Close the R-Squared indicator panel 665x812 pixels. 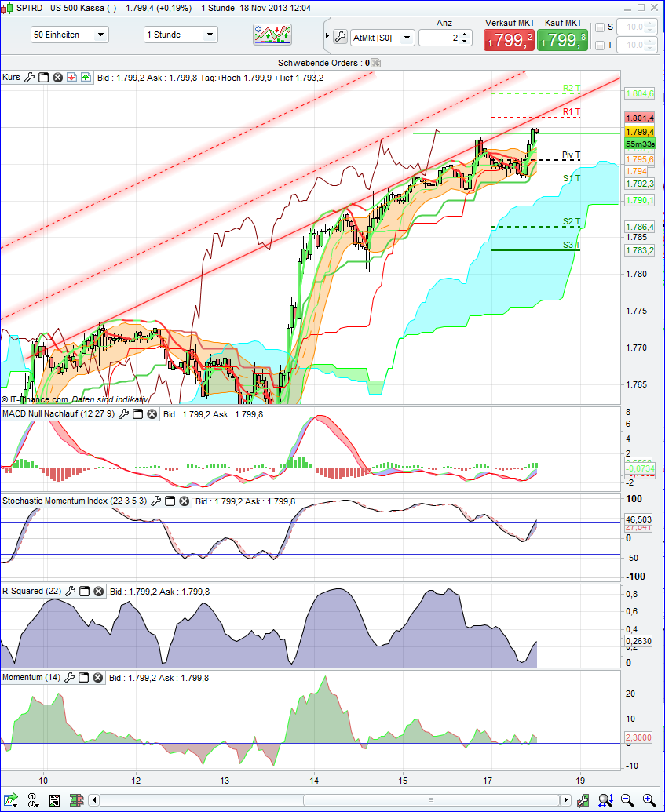click(x=97, y=591)
